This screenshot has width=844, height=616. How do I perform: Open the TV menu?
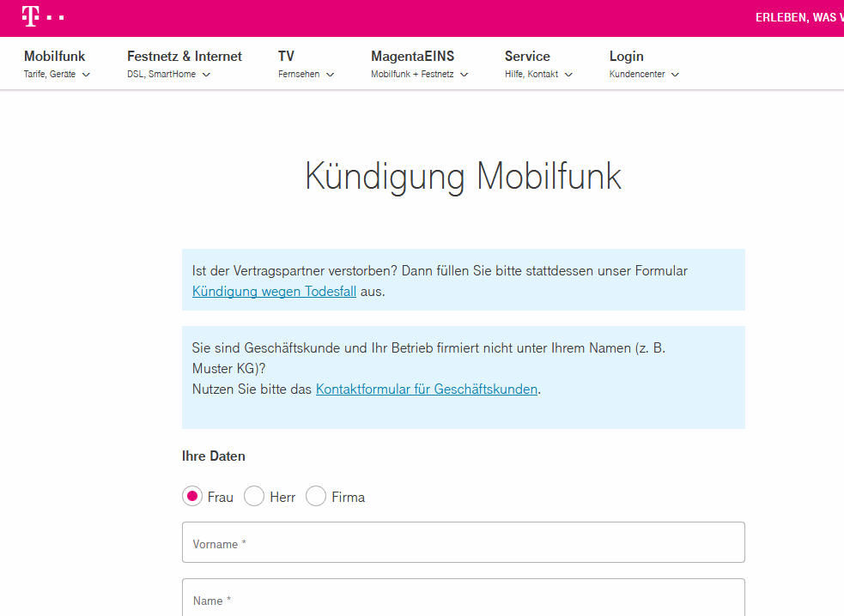pyautogui.click(x=287, y=57)
